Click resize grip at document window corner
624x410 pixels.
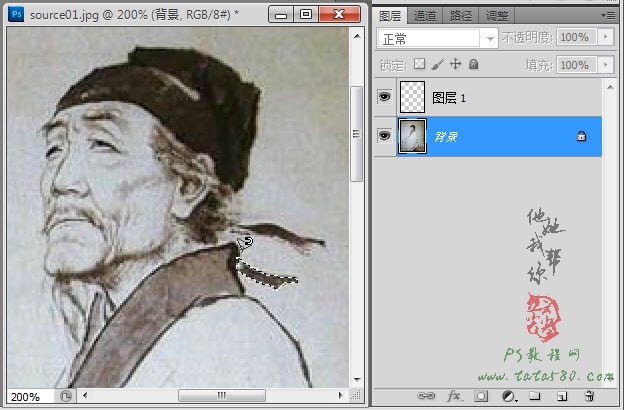(357, 396)
